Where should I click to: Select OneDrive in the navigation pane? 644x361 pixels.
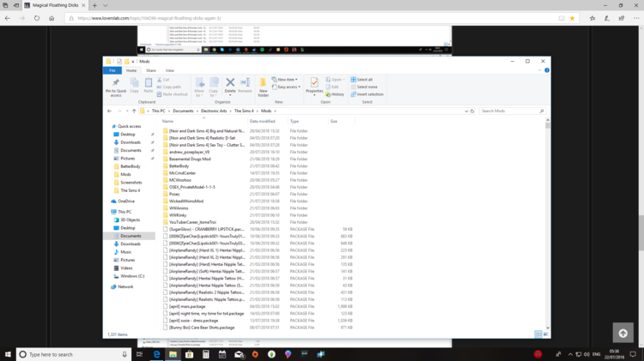click(126, 202)
